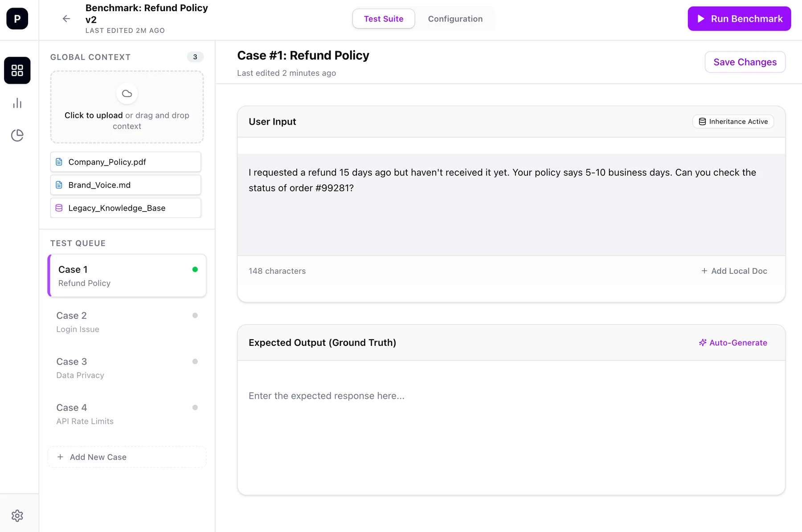Select Case 3 Data Privacy
This screenshot has width=802, height=532.
[x=127, y=368]
